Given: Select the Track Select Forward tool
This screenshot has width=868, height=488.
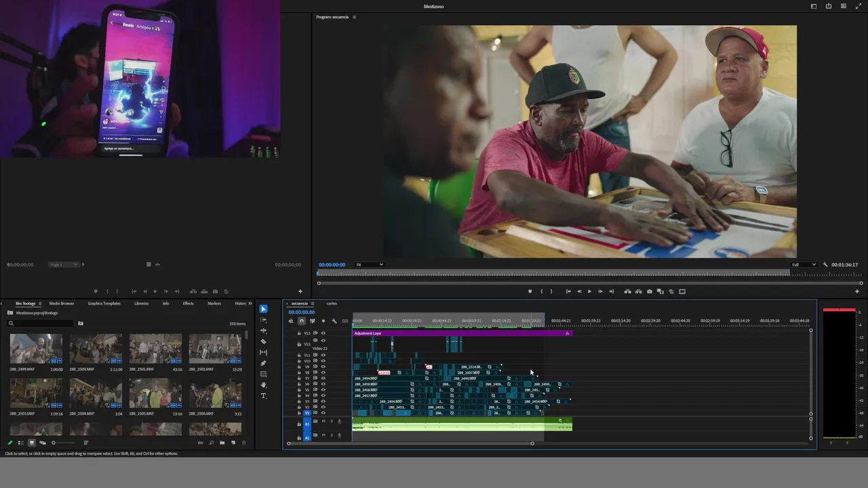Looking at the screenshot, I should pos(264,320).
